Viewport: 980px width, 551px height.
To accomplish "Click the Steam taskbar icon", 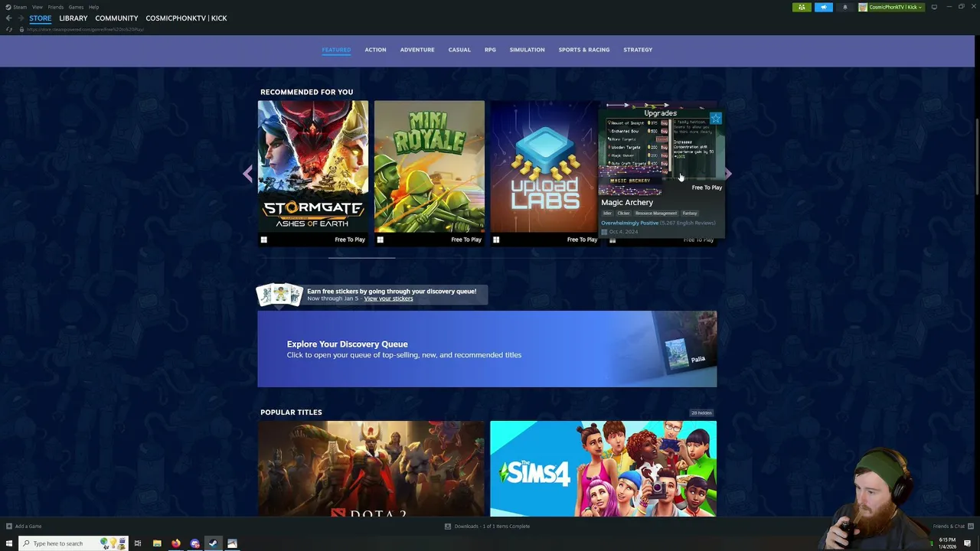I will point(213,543).
